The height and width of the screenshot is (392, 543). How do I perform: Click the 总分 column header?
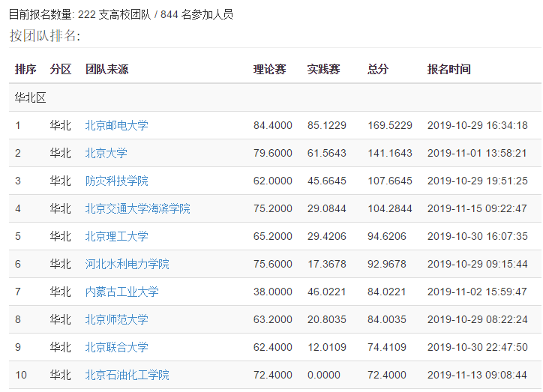[x=378, y=69]
